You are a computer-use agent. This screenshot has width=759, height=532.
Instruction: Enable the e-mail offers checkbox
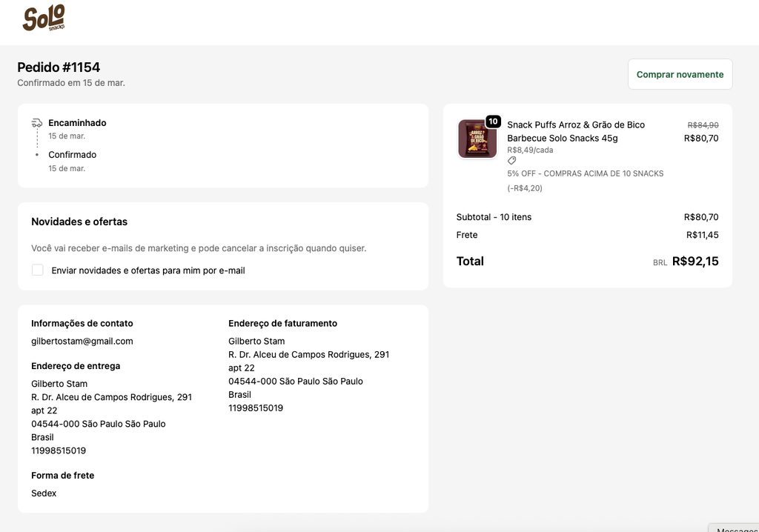(37, 270)
